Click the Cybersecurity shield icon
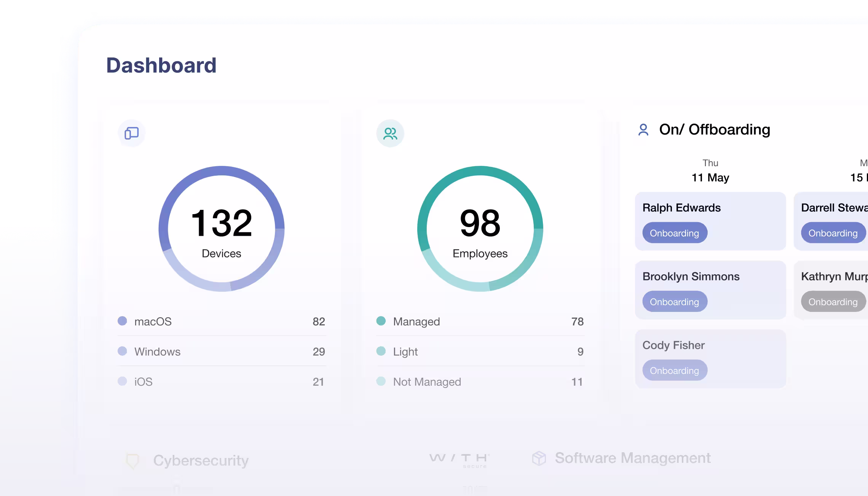 pos(132,461)
